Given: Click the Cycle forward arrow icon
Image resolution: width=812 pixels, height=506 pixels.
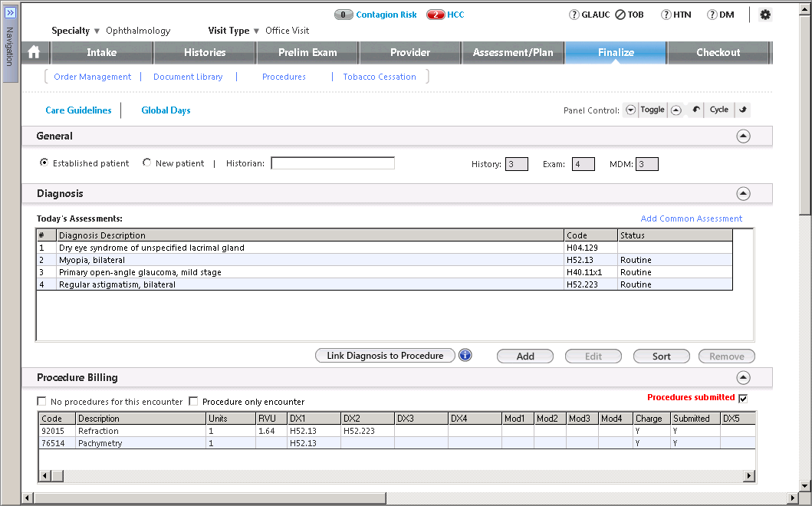Looking at the screenshot, I should tap(742, 110).
